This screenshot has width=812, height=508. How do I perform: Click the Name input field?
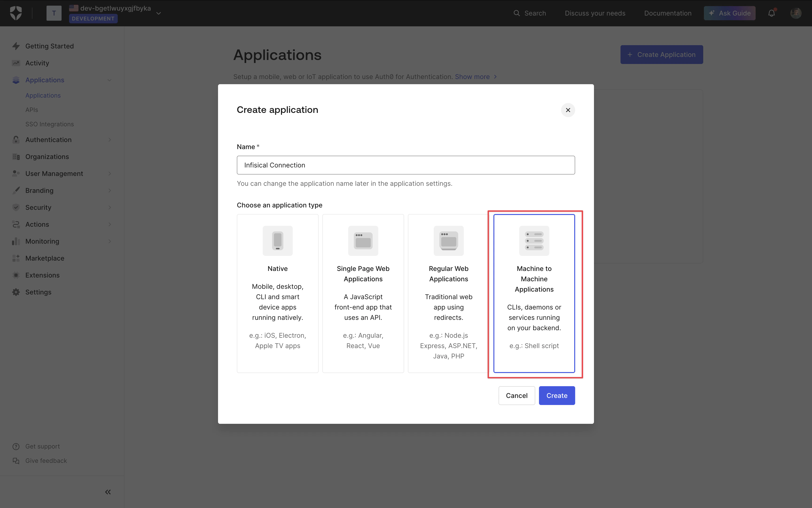click(x=406, y=165)
